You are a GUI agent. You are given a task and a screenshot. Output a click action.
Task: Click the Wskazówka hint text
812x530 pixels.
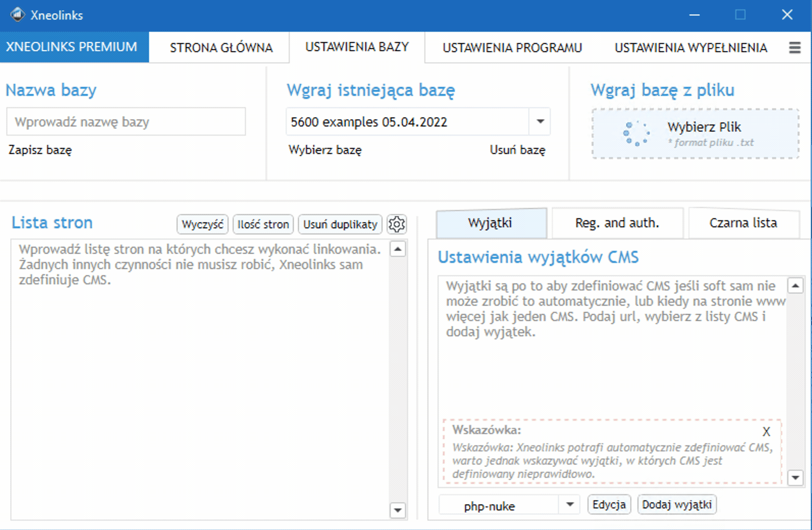click(612, 461)
